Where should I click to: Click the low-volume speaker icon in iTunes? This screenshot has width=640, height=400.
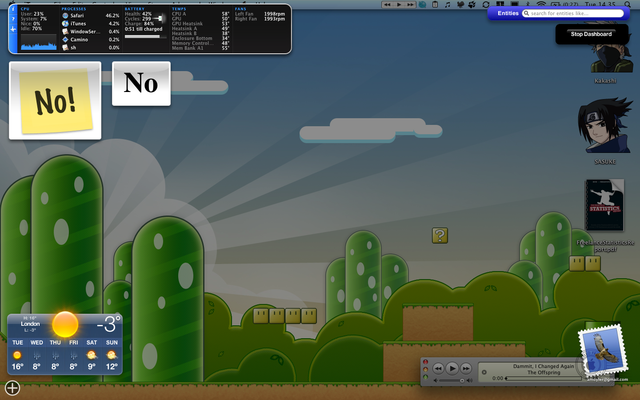click(x=436, y=380)
